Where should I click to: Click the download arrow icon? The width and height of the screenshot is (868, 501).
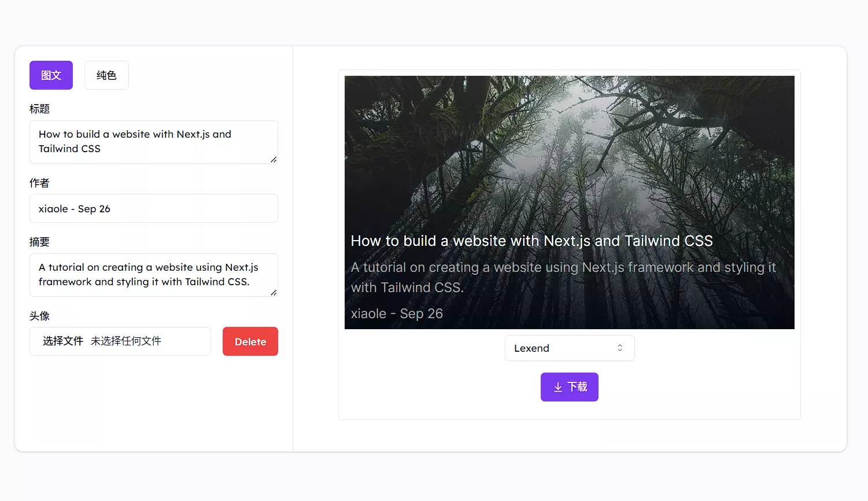point(557,387)
